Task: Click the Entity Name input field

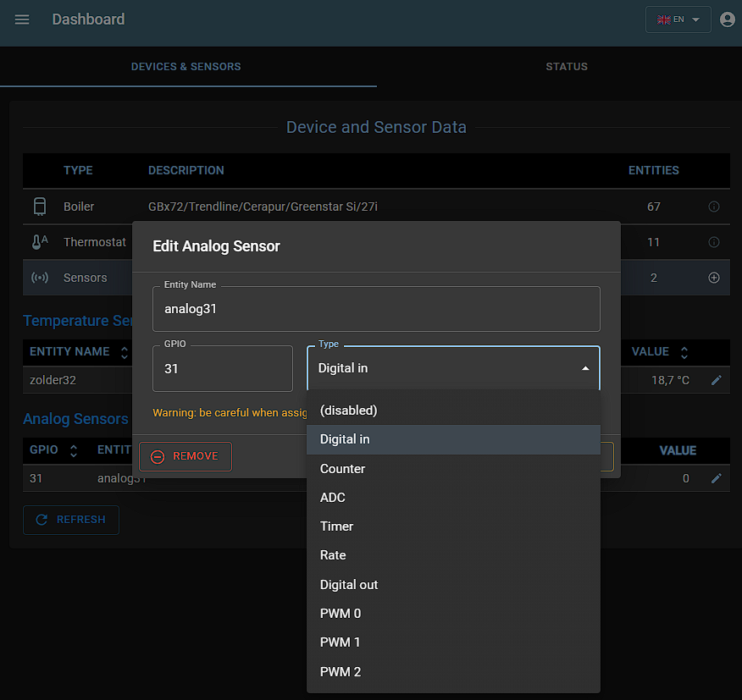Action: 376,309
